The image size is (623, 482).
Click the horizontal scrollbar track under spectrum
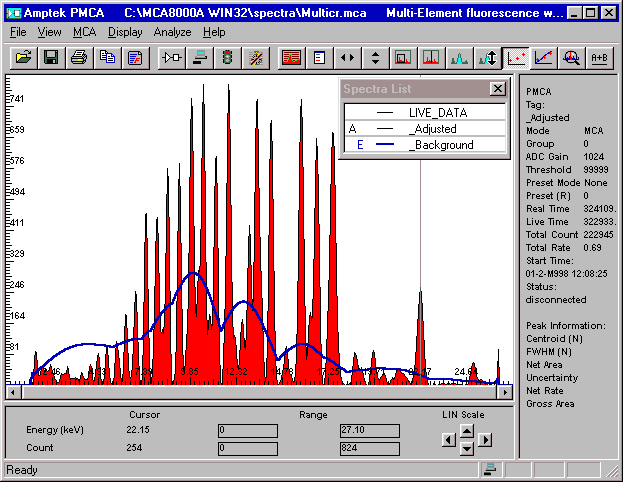coord(259,393)
